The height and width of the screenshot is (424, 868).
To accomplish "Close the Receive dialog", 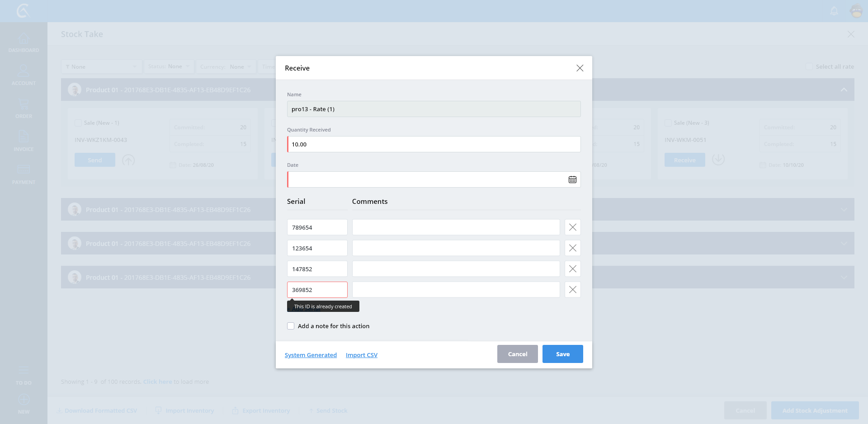I will pos(580,68).
